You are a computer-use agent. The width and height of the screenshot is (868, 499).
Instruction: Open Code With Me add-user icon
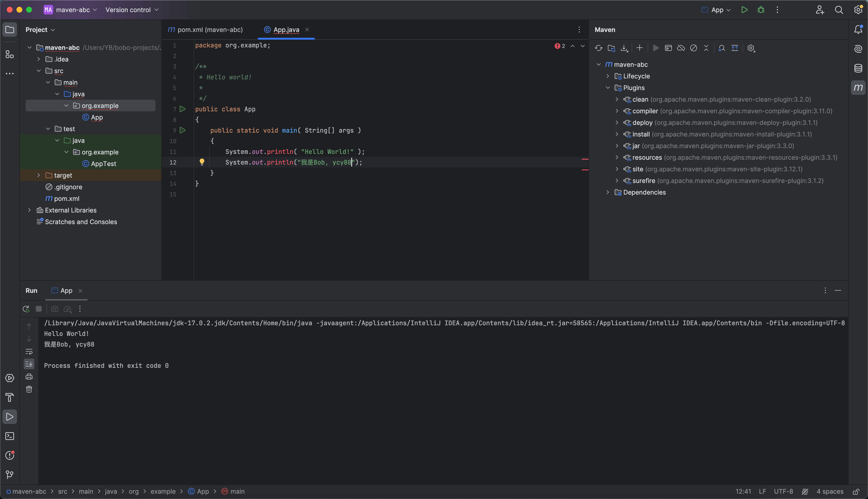[x=820, y=10]
